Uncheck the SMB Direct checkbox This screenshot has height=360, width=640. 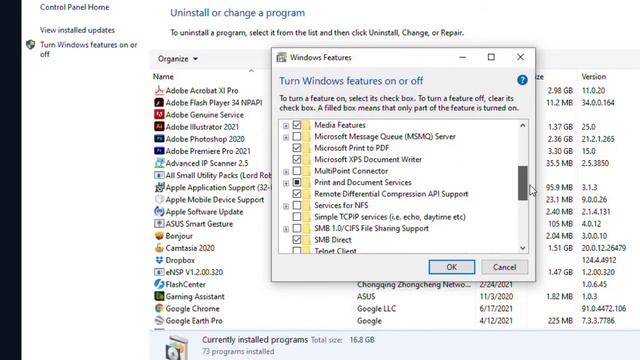pos(297,240)
